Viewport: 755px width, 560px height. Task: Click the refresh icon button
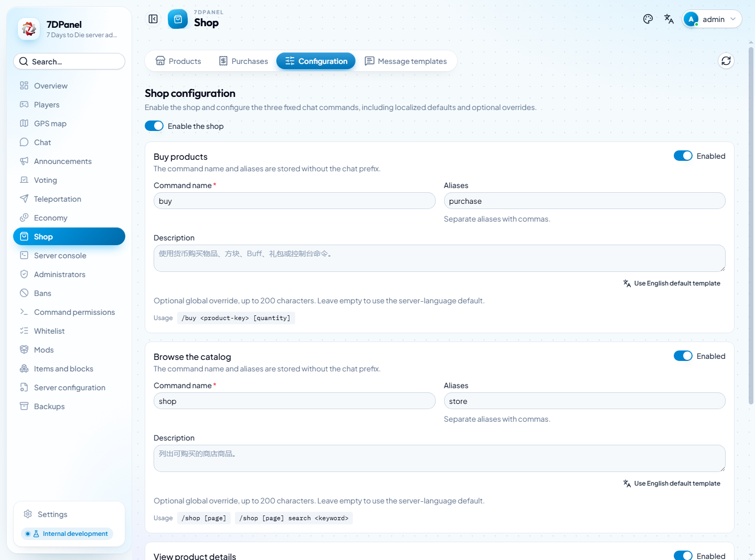pyautogui.click(x=726, y=61)
